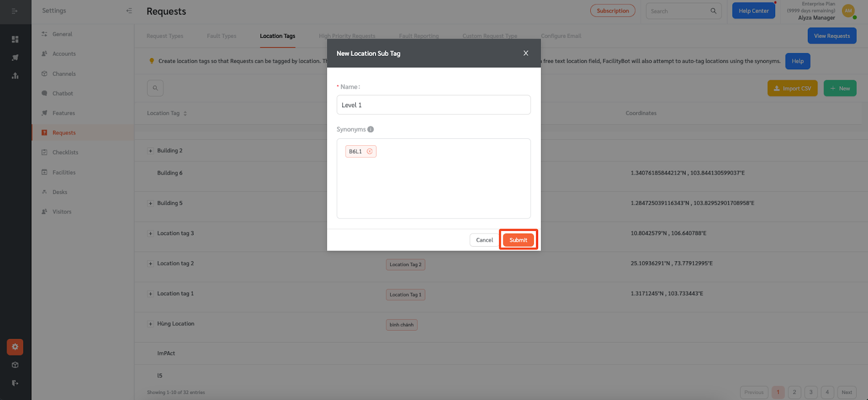This screenshot has width=868, height=400.
Task: Click the magnifier icon in top search box
Action: 713,11
